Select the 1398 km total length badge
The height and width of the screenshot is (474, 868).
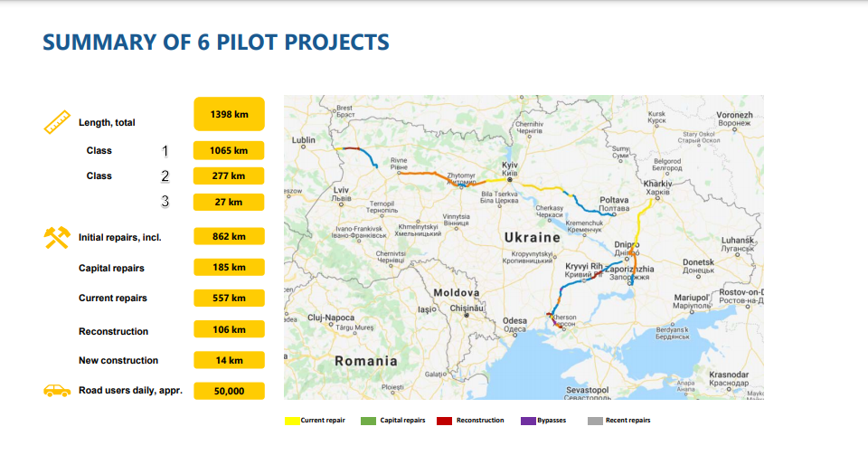click(229, 115)
